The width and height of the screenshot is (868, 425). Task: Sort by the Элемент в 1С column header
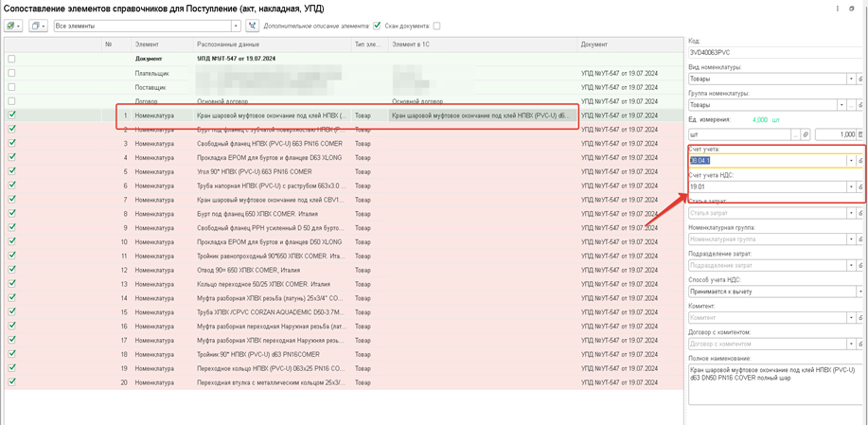pos(482,44)
